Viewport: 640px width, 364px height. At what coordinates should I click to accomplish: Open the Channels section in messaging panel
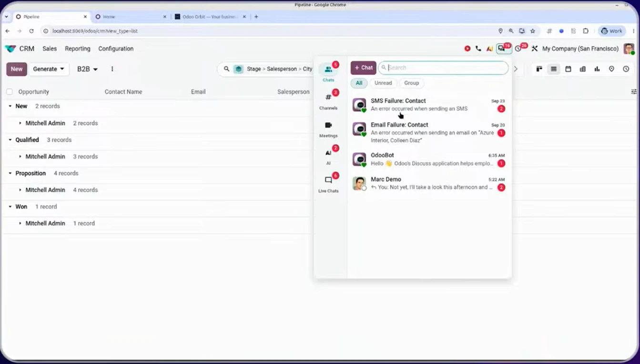point(328,101)
